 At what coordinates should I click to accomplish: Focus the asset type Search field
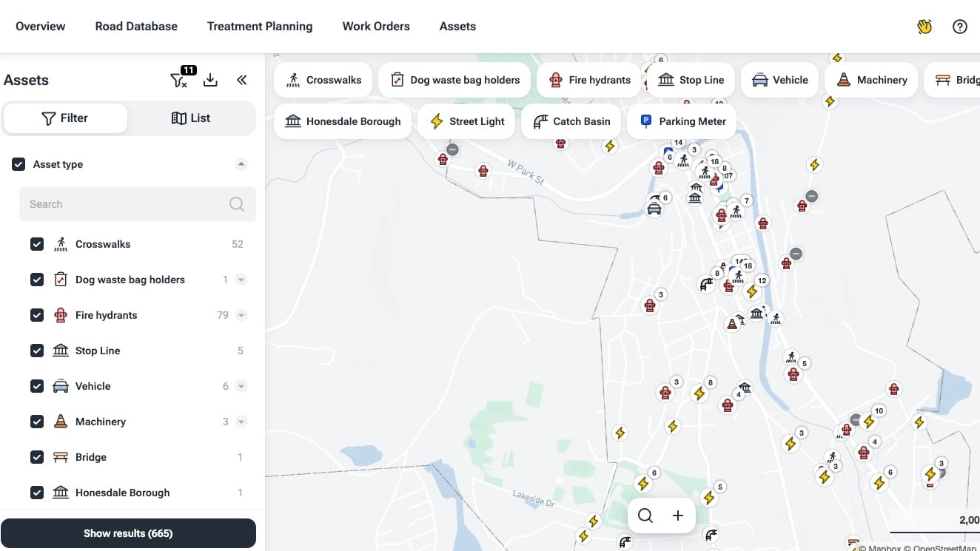pyautogui.click(x=138, y=204)
